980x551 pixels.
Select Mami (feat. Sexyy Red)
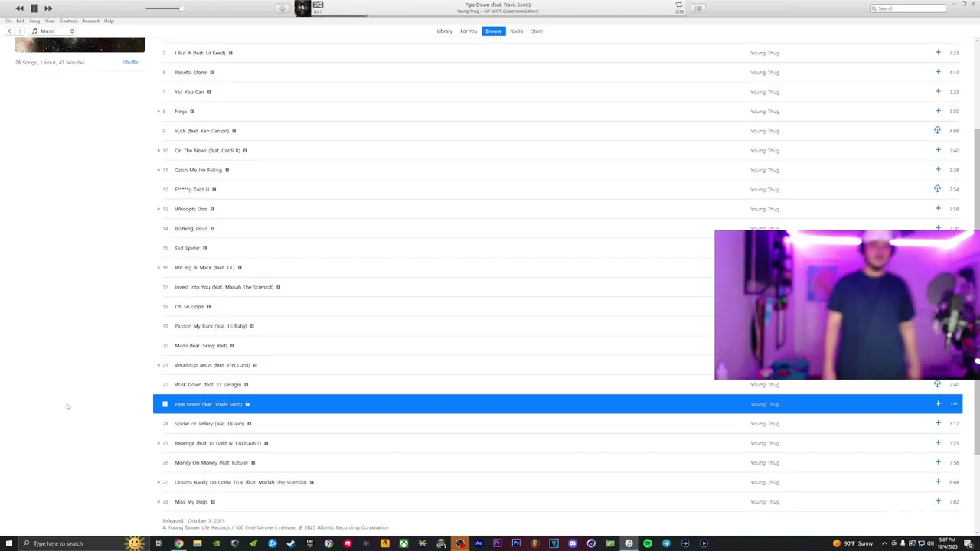[x=201, y=345]
